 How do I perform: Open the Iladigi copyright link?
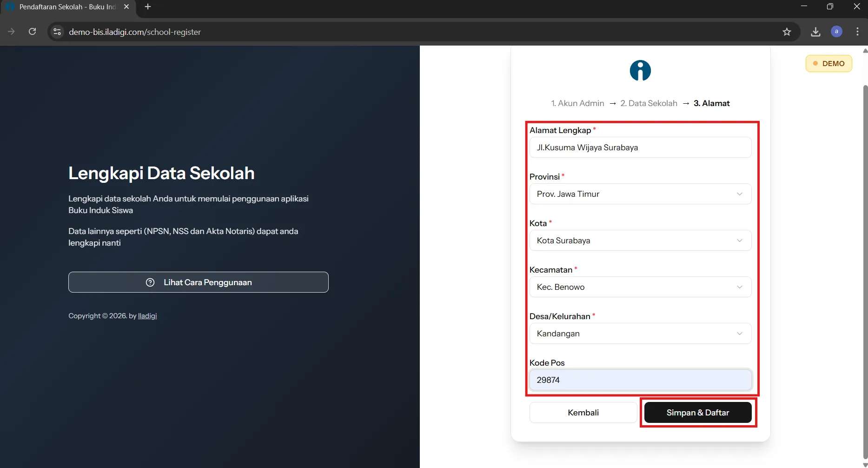147,316
